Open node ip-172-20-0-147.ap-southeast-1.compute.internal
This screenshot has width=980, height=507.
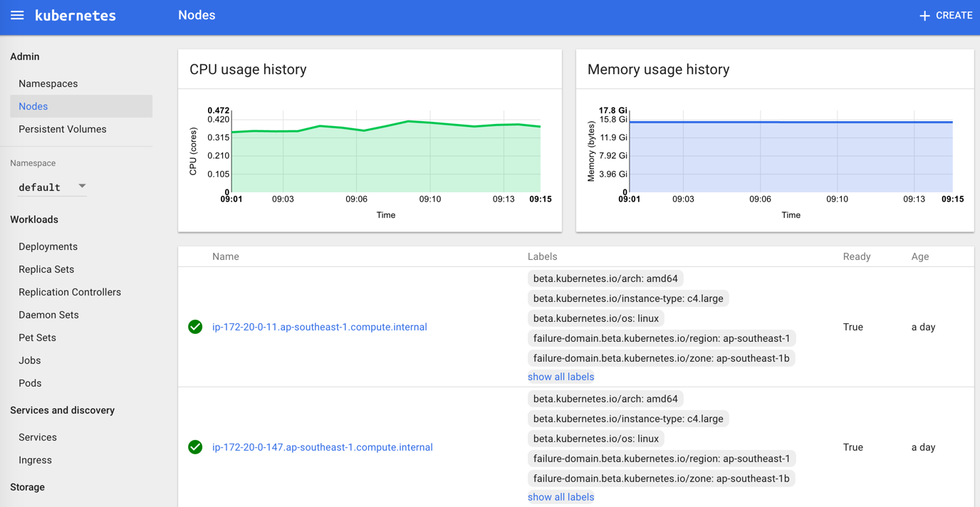click(323, 447)
